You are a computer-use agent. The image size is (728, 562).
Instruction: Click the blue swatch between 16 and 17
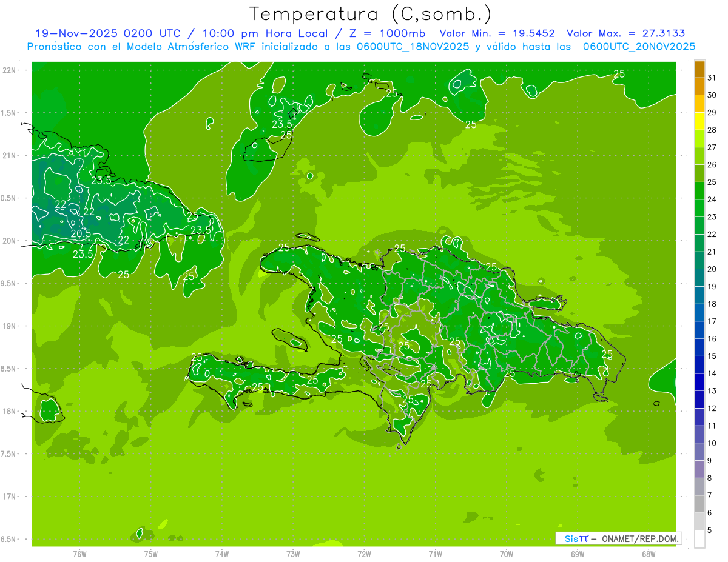pyautogui.click(x=699, y=330)
